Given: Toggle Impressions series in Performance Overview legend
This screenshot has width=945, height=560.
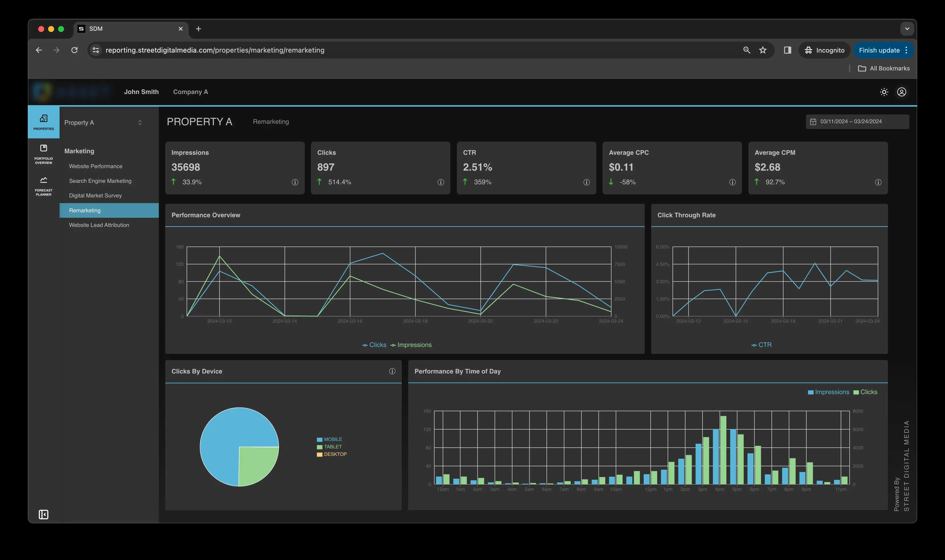Looking at the screenshot, I should pos(411,345).
